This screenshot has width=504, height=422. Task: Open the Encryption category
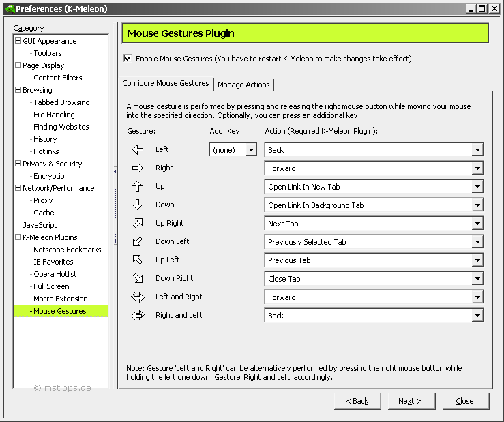coord(51,176)
